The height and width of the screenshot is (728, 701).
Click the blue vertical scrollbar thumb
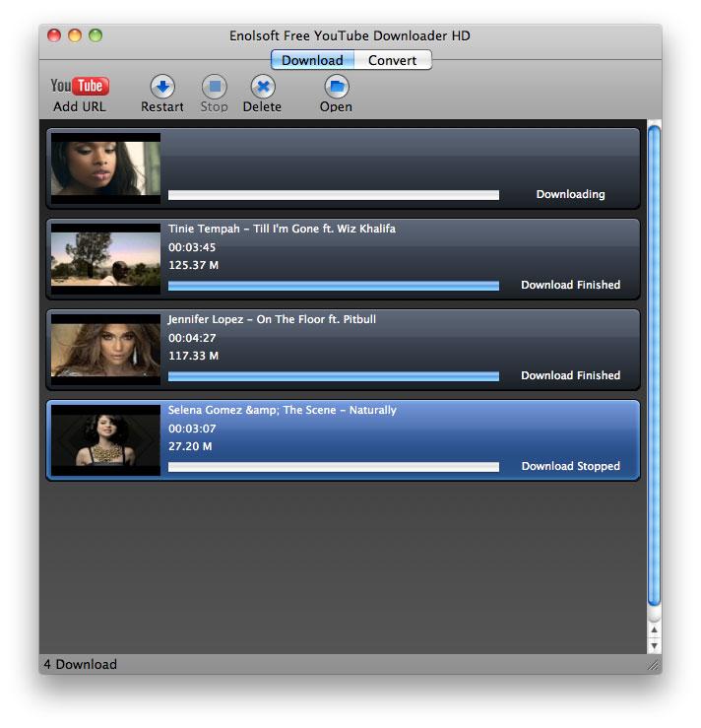pos(654,365)
